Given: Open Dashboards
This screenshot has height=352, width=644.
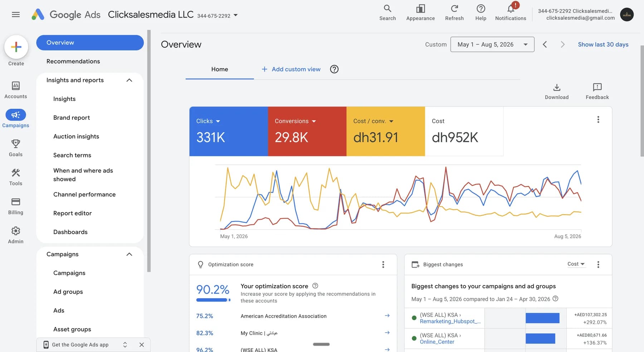Looking at the screenshot, I should [x=70, y=232].
